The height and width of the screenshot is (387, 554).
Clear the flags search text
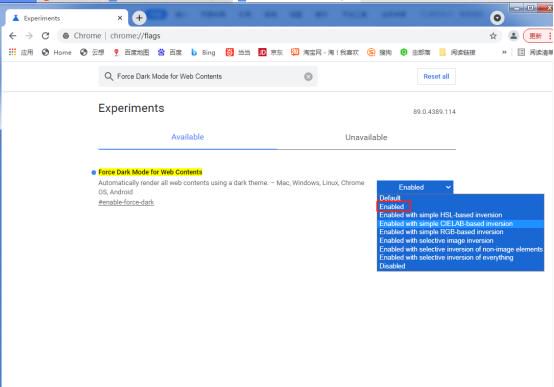308,76
